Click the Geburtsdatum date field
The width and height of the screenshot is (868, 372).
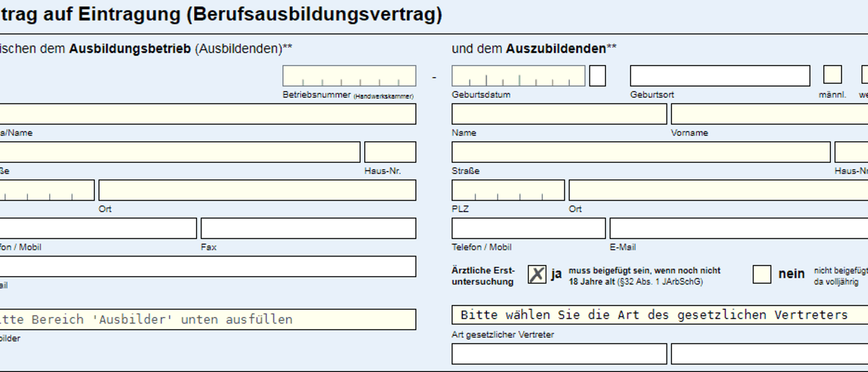click(x=519, y=76)
